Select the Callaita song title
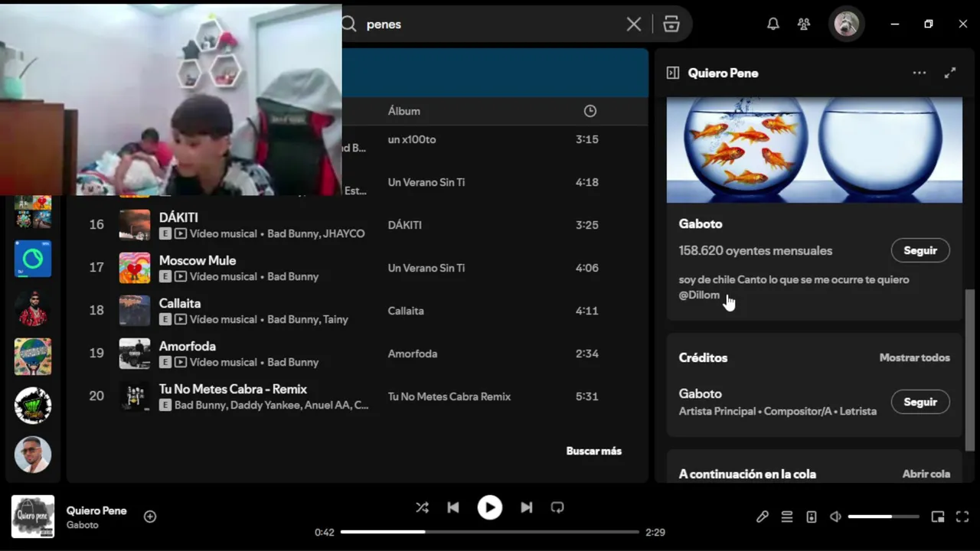The image size is (980, 551). pos(180,303)
